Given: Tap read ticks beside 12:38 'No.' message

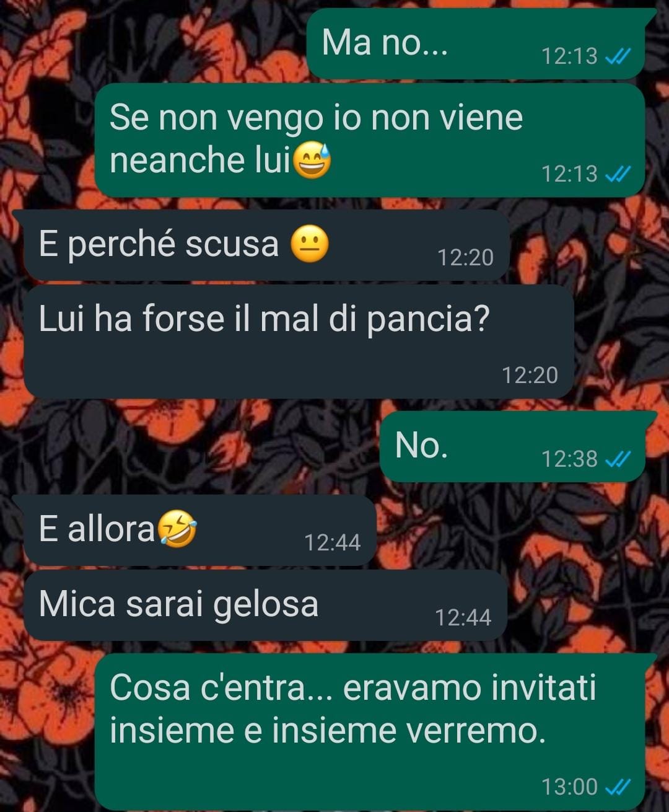Looking at the screenshot, I should [618, 459].
